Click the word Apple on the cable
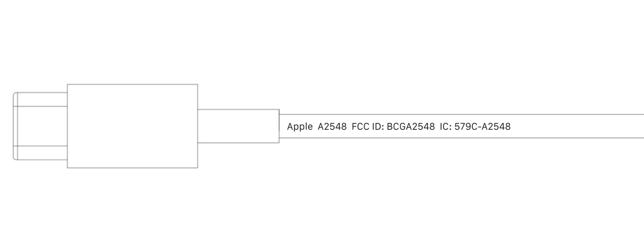Image resolution: width=644 pixels, height=240 pixels. point(300,127)
